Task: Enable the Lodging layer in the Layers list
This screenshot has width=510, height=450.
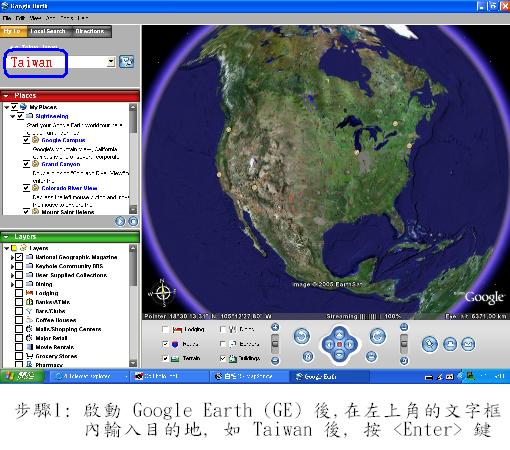Action: click(x=19, y=293)
